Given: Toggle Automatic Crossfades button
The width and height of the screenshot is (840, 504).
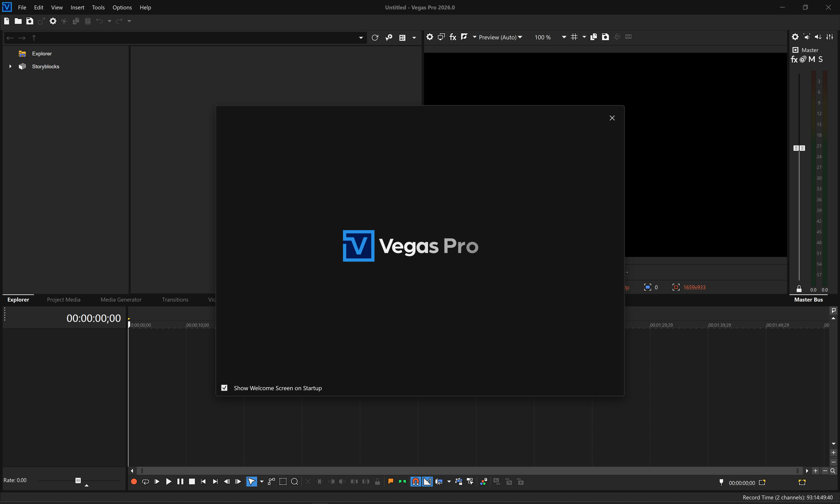Looking at the screenshot, I should (428, 482).
